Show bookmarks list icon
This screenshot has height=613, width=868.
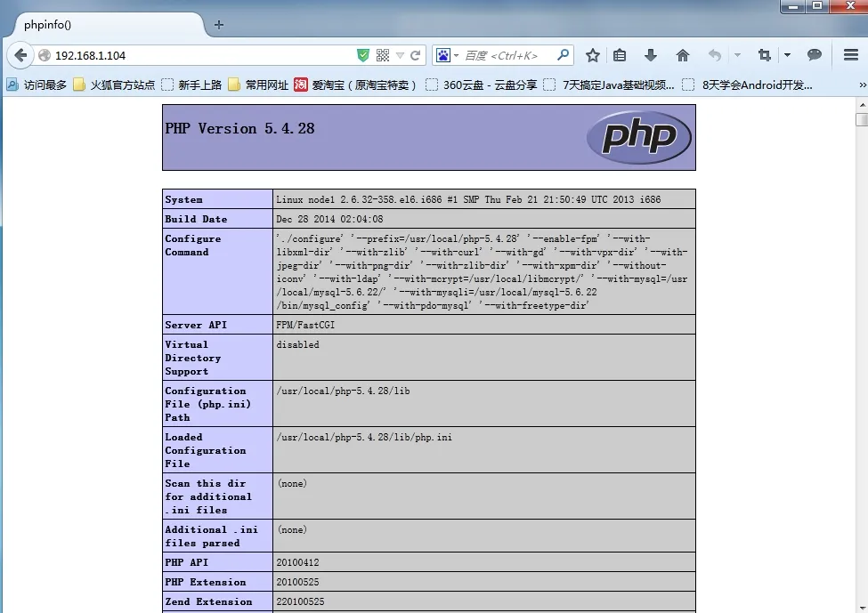(620, 55)
